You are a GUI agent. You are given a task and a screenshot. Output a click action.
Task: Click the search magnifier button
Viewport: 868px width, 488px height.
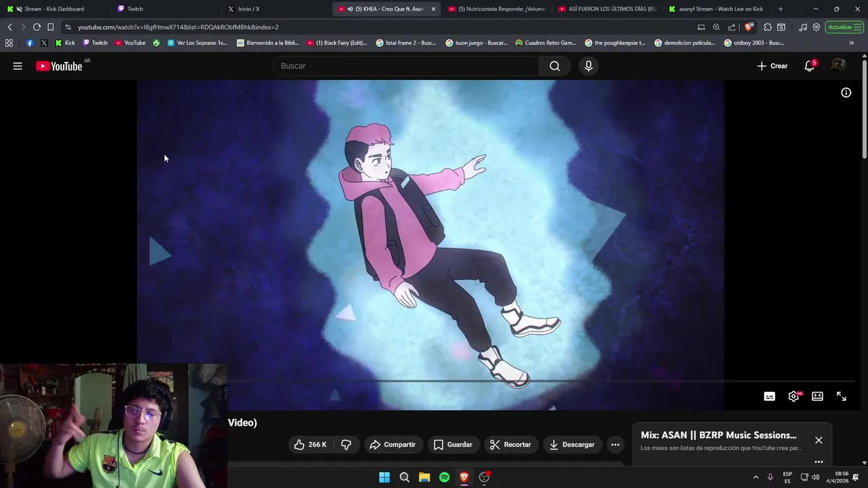pyautogui.click(x=555, y=66)
